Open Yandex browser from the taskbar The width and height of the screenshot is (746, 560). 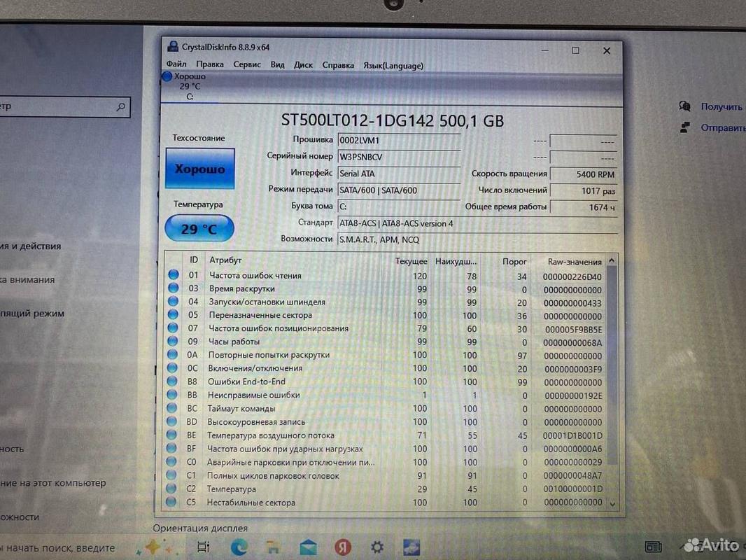pyautogui.click(x=342, y=547)
